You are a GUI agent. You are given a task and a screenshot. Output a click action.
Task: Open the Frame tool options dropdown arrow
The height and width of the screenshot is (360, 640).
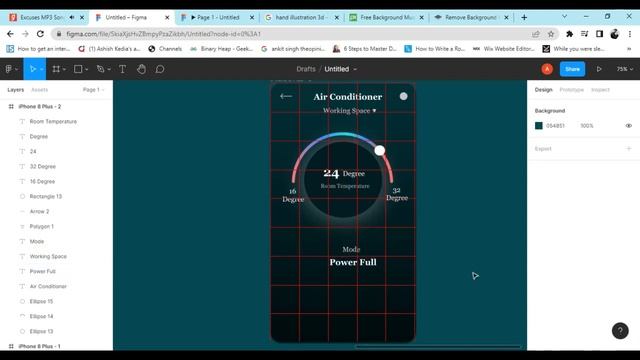[64, 70]
